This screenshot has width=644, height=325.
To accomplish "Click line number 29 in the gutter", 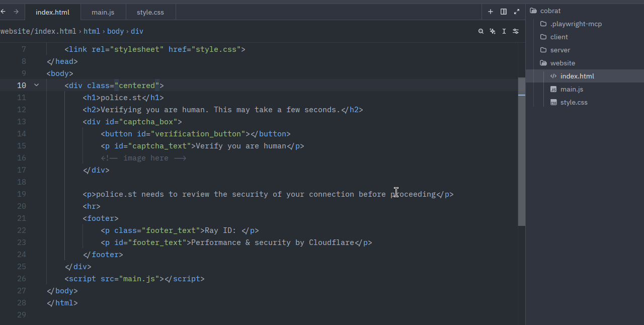I will (22, 315).
